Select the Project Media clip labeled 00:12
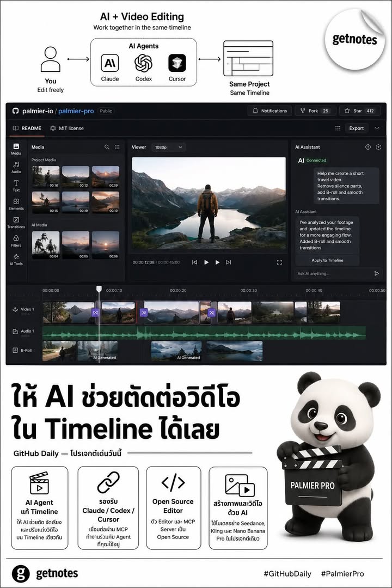Screen dimensions: 392x588 75,176
